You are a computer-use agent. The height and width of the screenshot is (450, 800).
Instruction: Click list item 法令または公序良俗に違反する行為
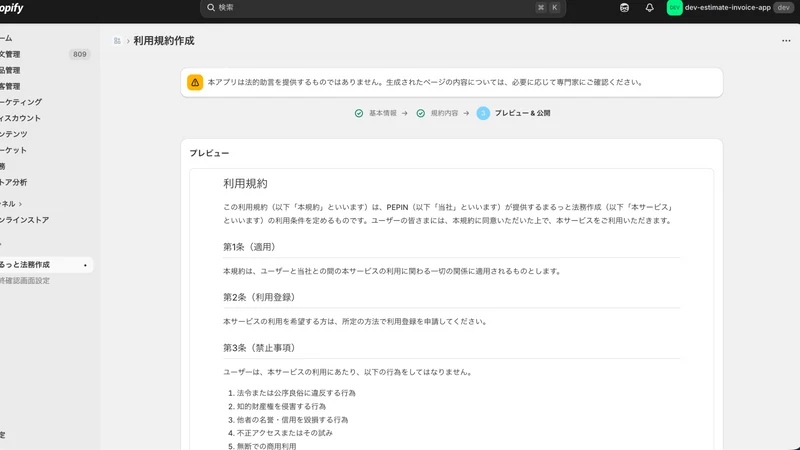click(x=296, y=393)
